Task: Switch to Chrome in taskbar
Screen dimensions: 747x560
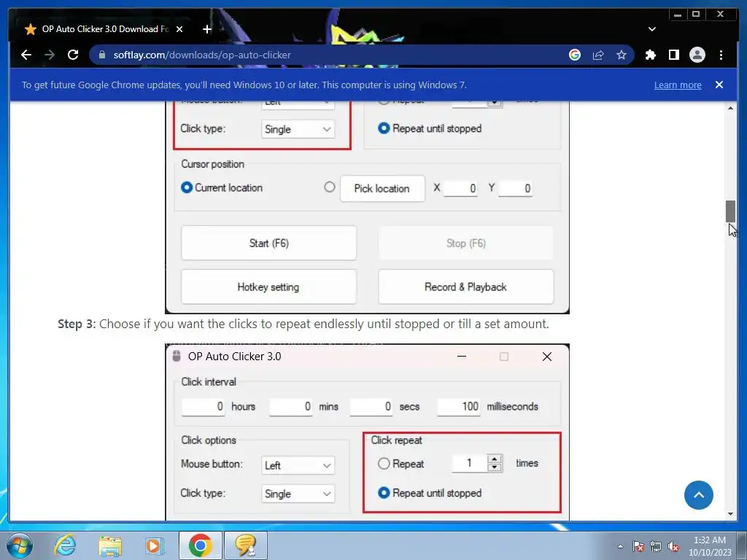Action: coord(200,545)
